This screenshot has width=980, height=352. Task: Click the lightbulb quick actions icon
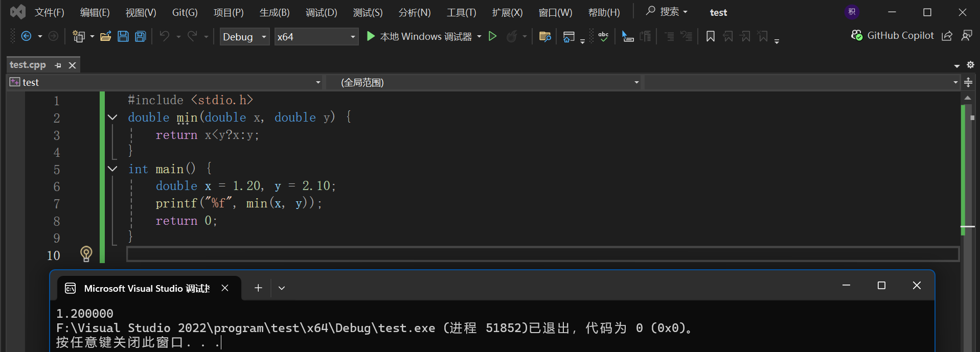point(86,254)
